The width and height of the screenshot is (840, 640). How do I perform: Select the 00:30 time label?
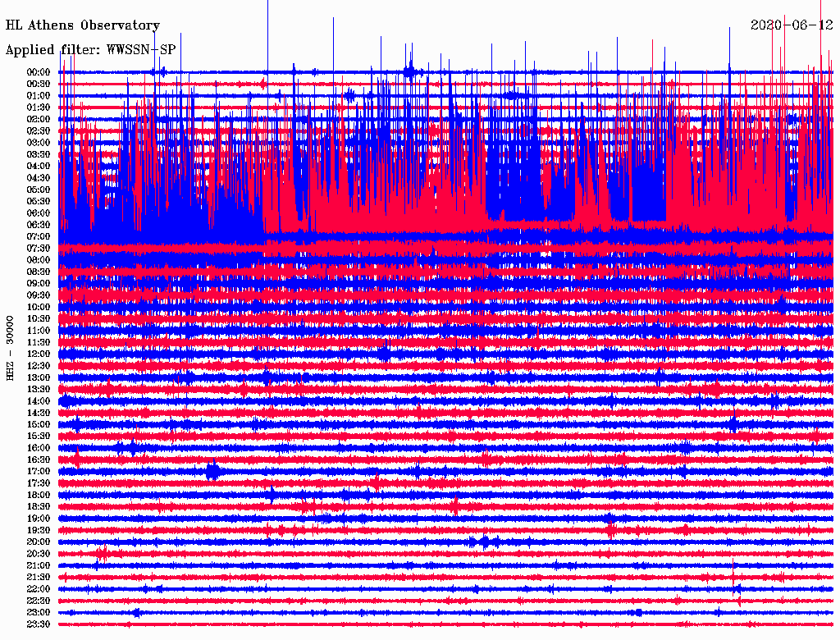point(39,84)
